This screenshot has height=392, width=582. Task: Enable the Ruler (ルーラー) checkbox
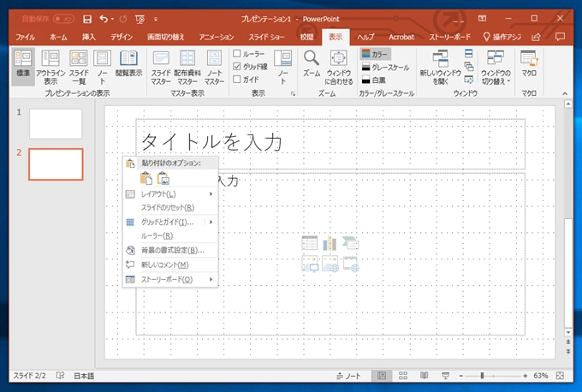click(238, 54)
